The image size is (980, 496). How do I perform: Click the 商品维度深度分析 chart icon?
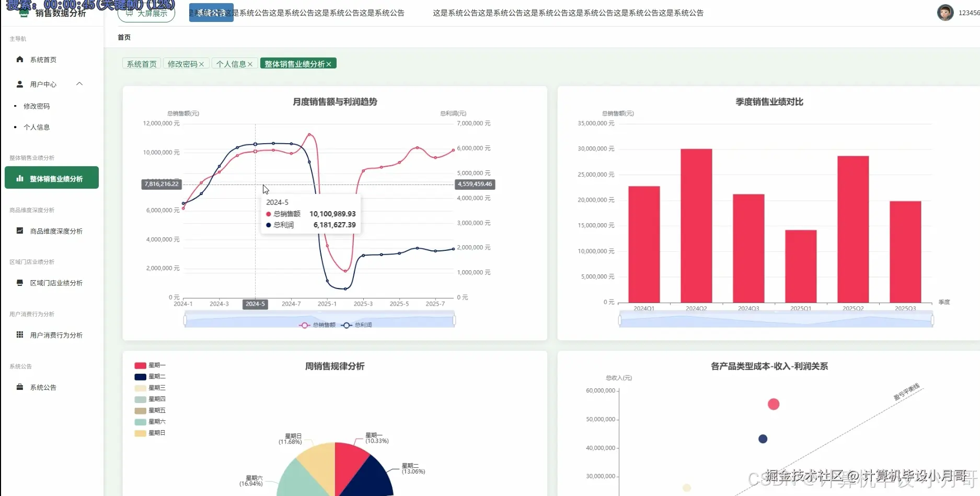20,230
